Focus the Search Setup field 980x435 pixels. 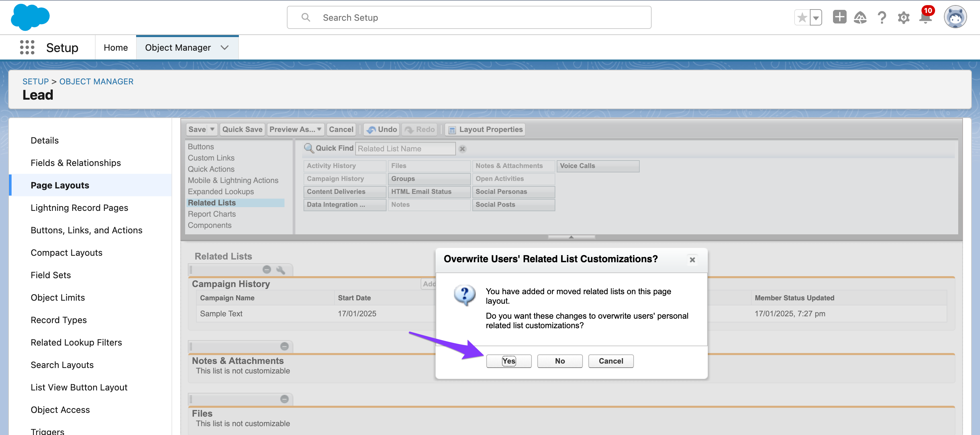click(469, 17)
